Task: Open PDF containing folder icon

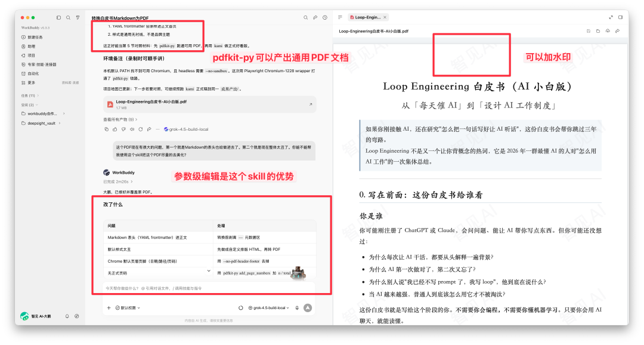Action: tap(598, 31)
